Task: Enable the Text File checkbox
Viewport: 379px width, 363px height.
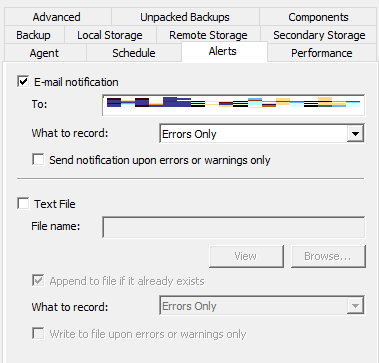Action: pyautogui.click(x=23, y=204)
